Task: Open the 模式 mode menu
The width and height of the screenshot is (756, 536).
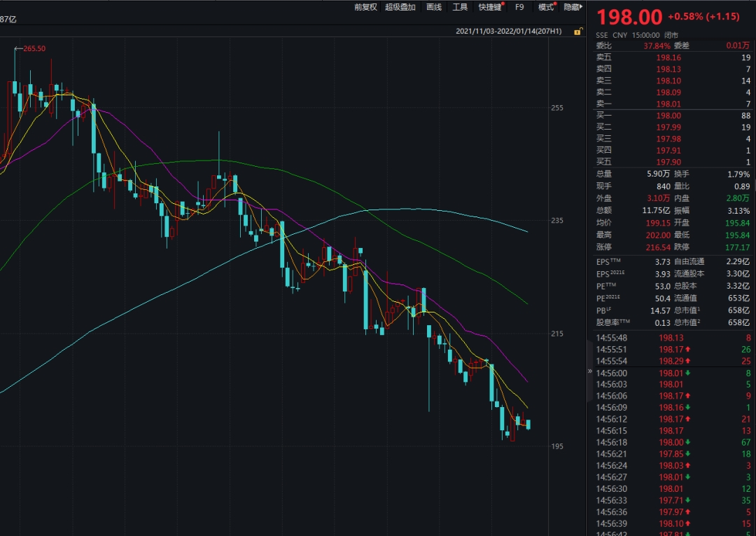Action: coord(546,7)
